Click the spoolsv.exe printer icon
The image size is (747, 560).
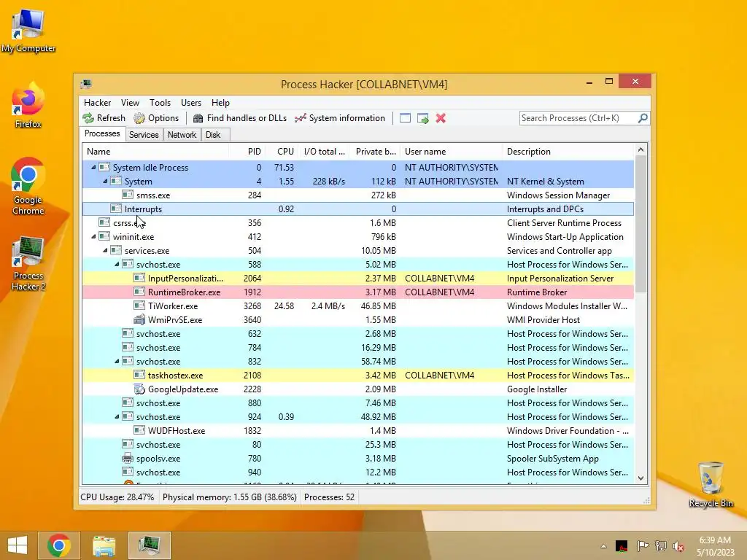127,458
